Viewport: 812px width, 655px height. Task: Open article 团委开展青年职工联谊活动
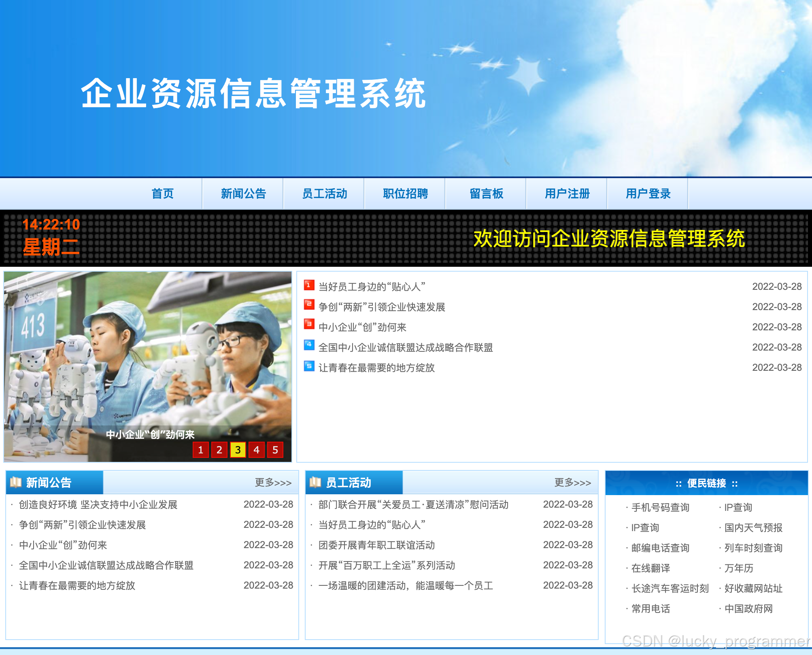point(376,545)
